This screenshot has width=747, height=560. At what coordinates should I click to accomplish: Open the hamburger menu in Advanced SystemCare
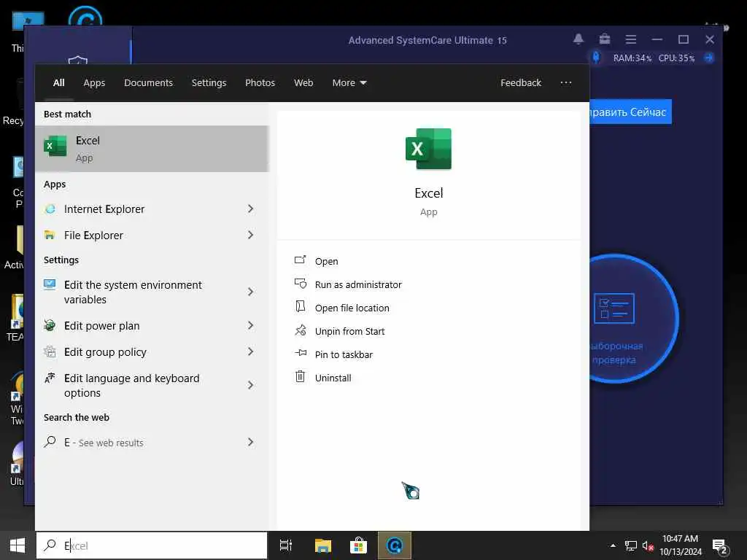point(631,39)
